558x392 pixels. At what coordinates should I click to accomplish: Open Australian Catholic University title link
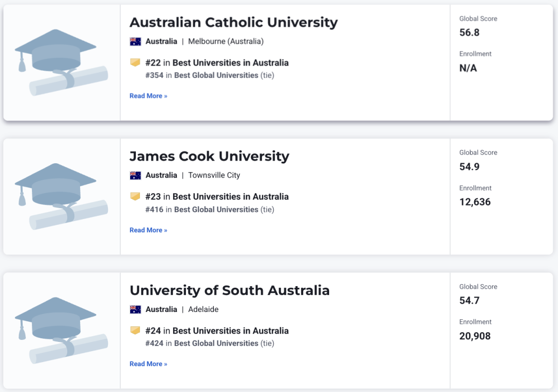click(x=234, y=22)
